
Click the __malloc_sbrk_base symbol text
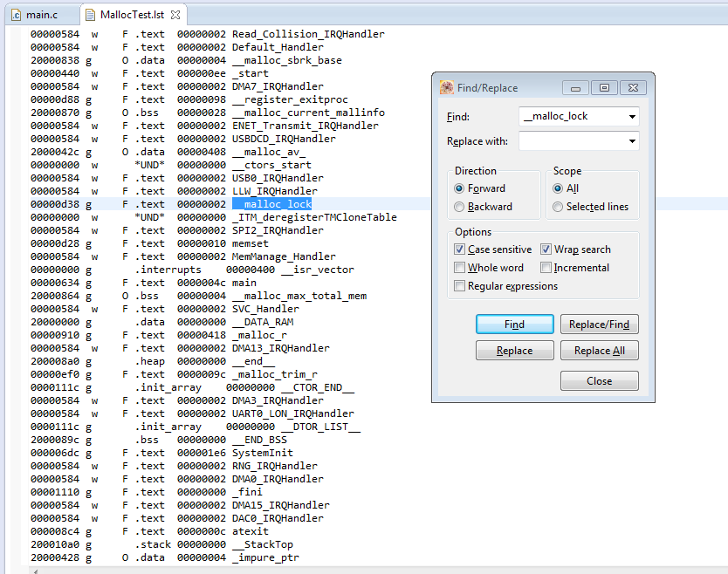tap(287, 60)
